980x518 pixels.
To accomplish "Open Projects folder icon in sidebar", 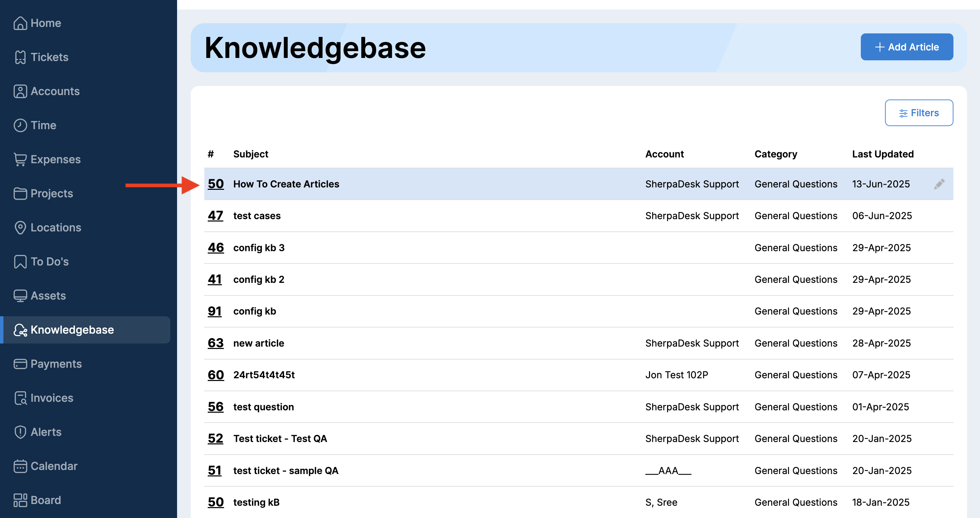I will 20,193.
